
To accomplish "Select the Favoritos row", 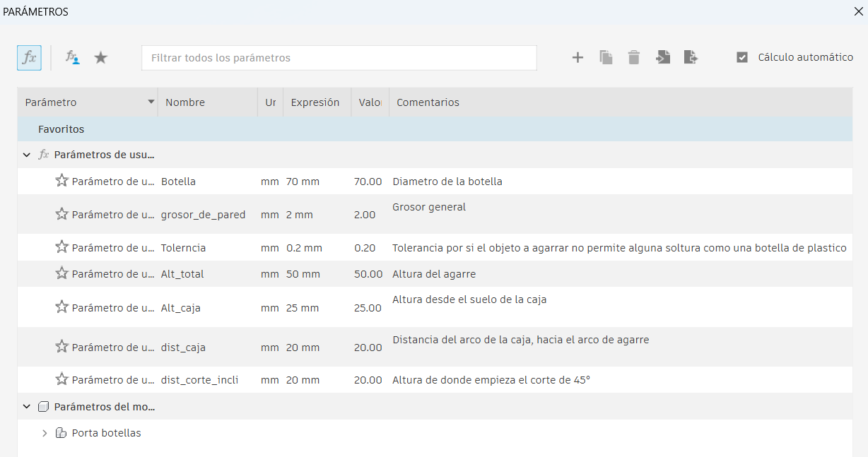I will click(x=435, y=129).
